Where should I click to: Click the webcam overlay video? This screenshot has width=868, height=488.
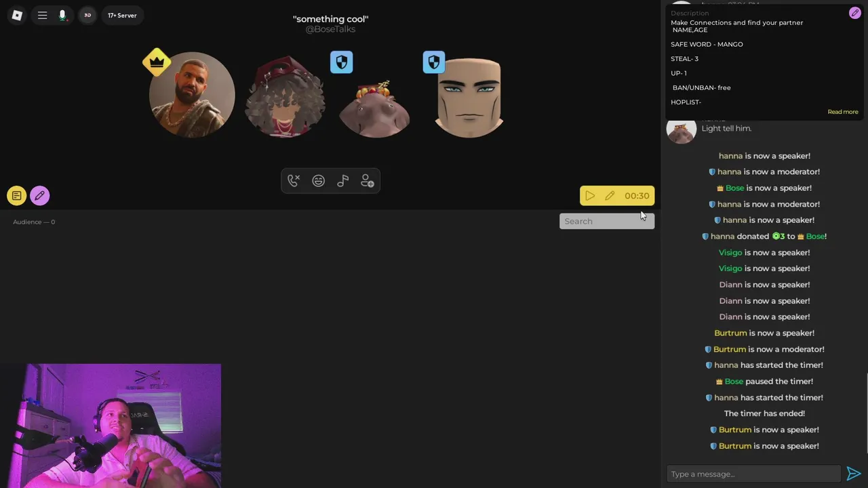pos(111,426)
